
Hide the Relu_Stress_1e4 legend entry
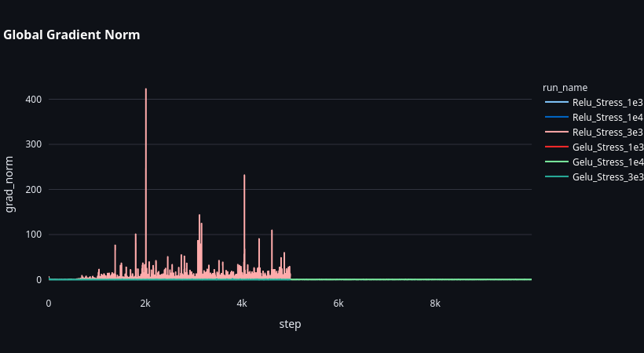[607, 117]
